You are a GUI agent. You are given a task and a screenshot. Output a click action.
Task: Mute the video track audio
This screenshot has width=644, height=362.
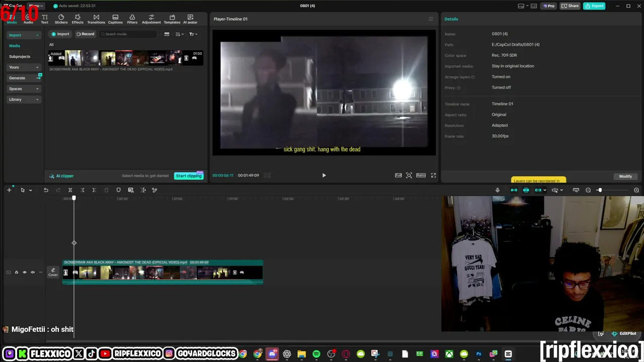[33, 273]
